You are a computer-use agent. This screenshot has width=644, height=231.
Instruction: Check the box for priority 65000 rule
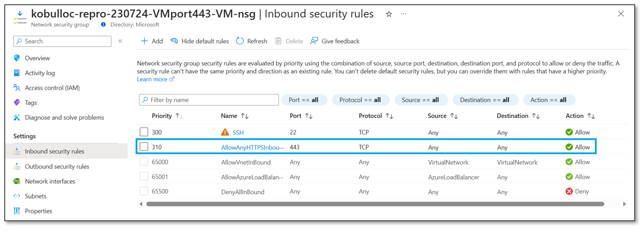pos(144,162)
